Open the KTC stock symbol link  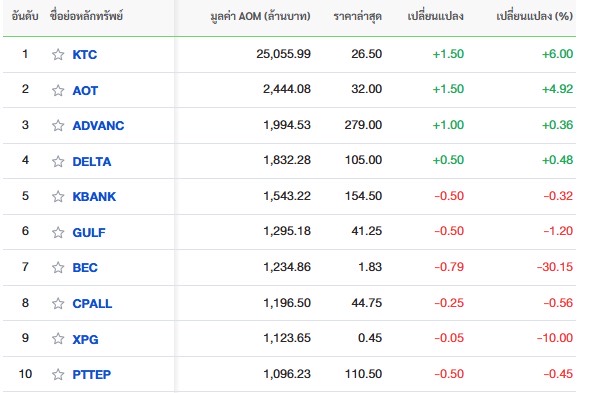85,55
